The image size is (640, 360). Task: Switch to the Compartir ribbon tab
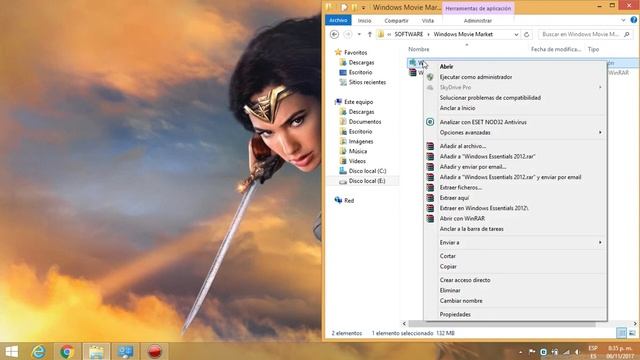click(396, 20)
